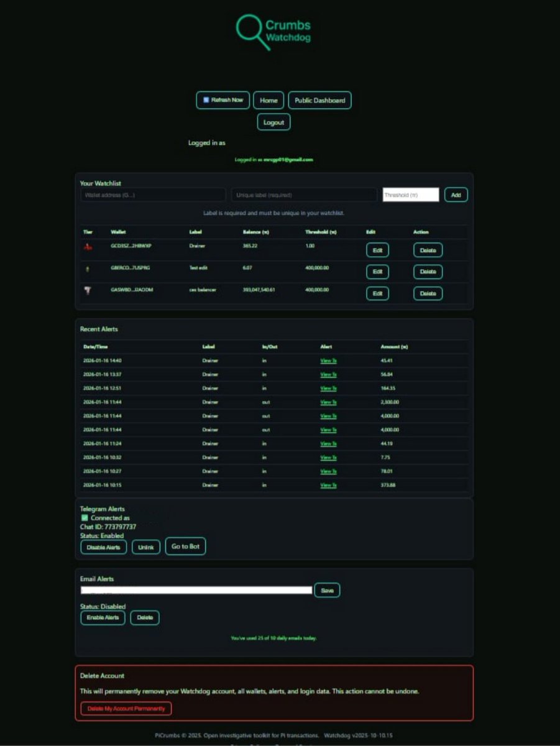Open View Tx for the 12:51 alert
Screen dimensions: 560x746
(328, 388)
